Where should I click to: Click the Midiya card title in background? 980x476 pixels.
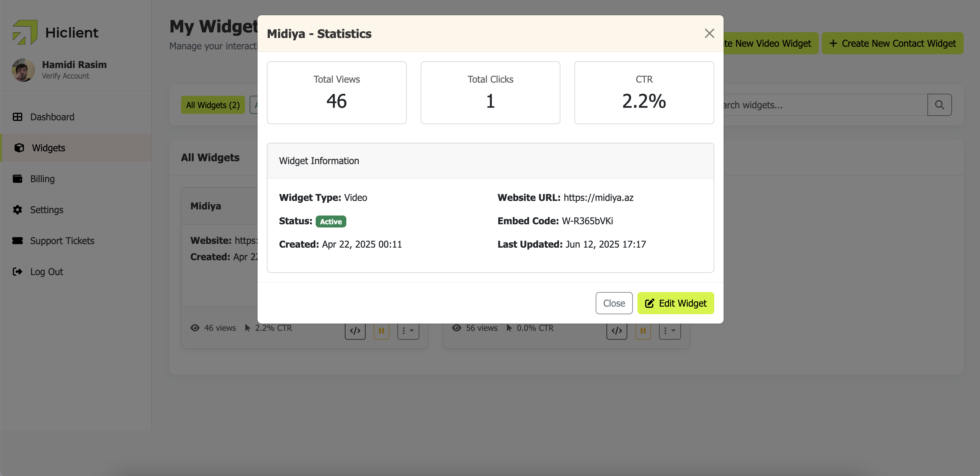[206, 206]
